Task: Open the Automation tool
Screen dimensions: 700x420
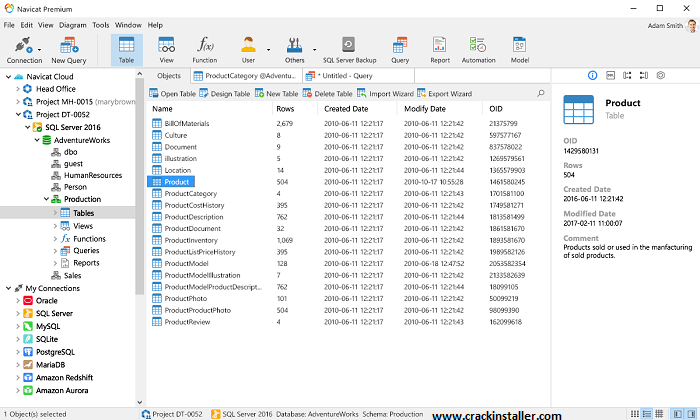Action: [x=478, y=50]
